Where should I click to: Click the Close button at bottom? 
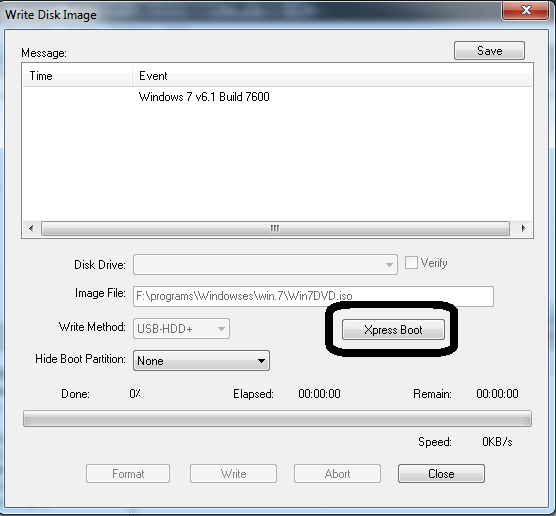coord(441,473)
